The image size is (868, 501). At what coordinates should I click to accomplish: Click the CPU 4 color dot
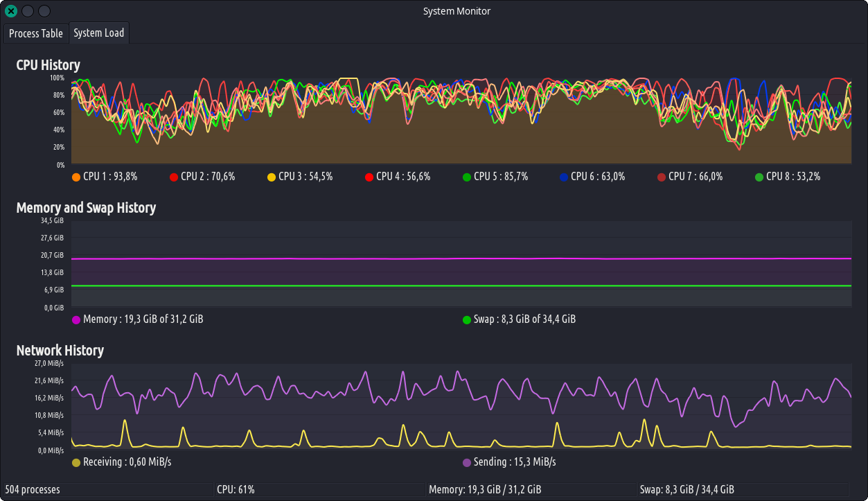point(369,177)
